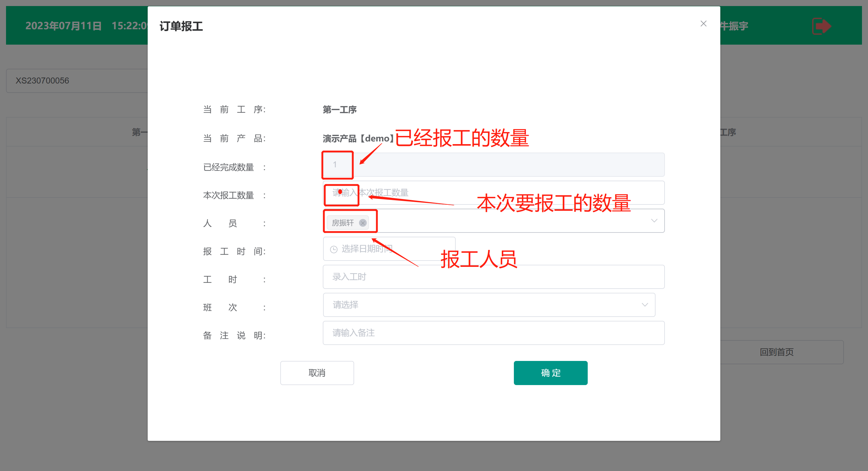The height and width of the screenshot is (471, 868).
Task: Open the 班次 请选择 dropdown
Action: coord(489,305)
